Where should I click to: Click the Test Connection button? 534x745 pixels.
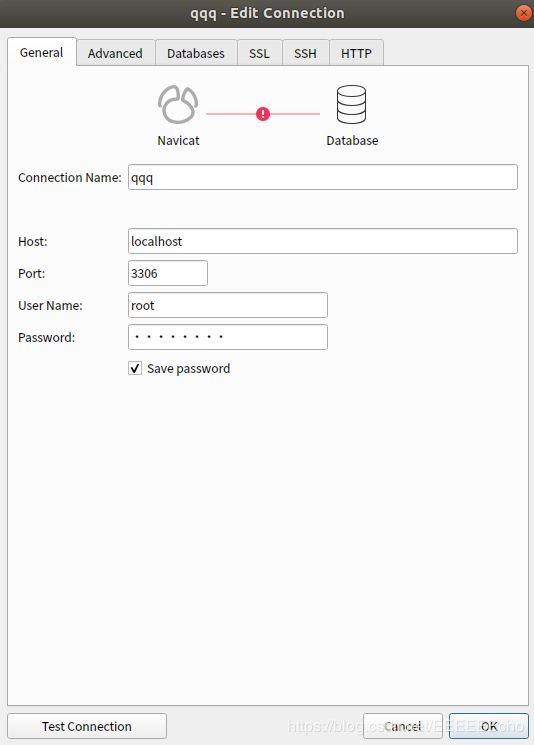coord(87,726)
